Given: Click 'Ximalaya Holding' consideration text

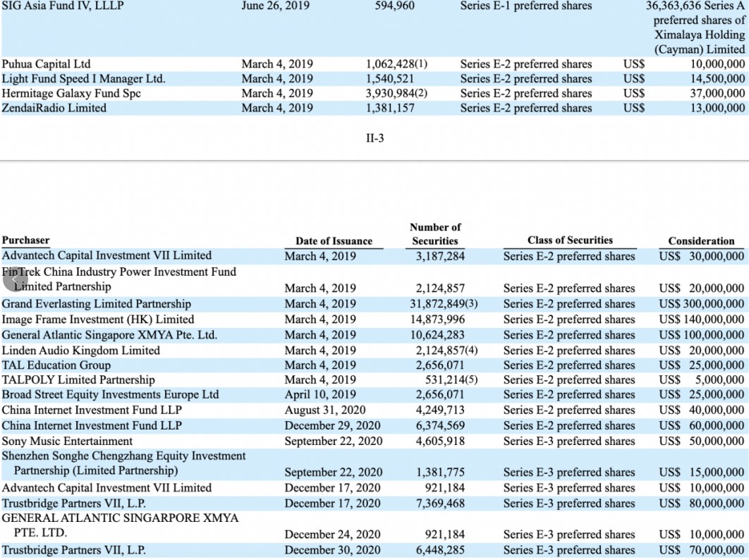Looking at the screenshot, I should [700, 35].
